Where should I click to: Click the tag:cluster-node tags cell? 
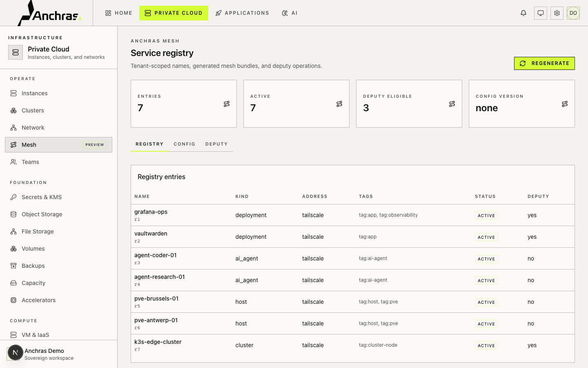coord(378,345)
